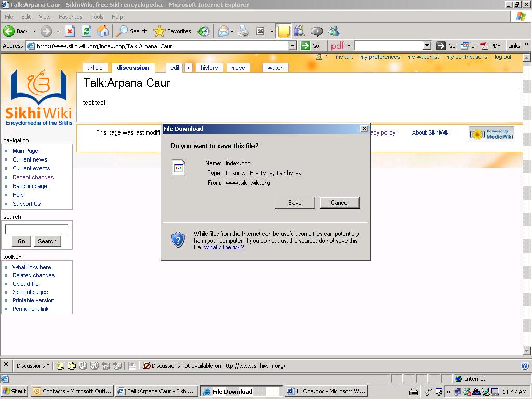532x399 pixels.
Task: Print the page with printer icon
Action: (x=244, y=31)
